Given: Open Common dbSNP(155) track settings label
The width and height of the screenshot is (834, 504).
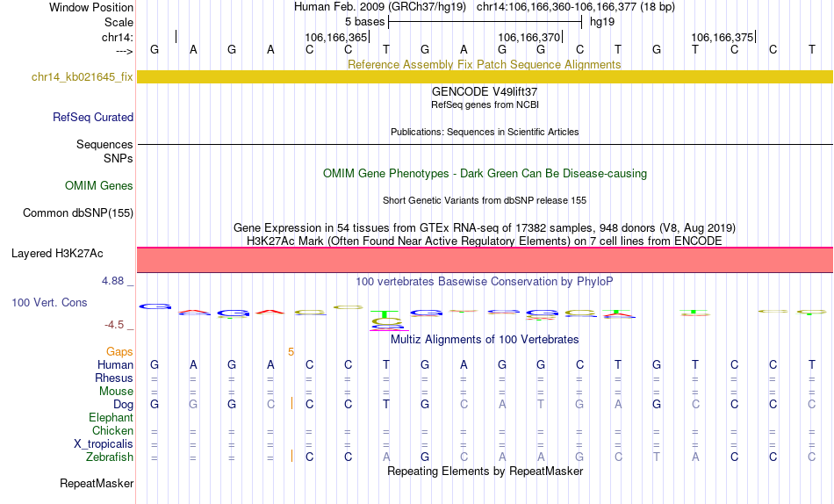Looking at the screenshot, I should pyautogui.click(x=77, y=212).
